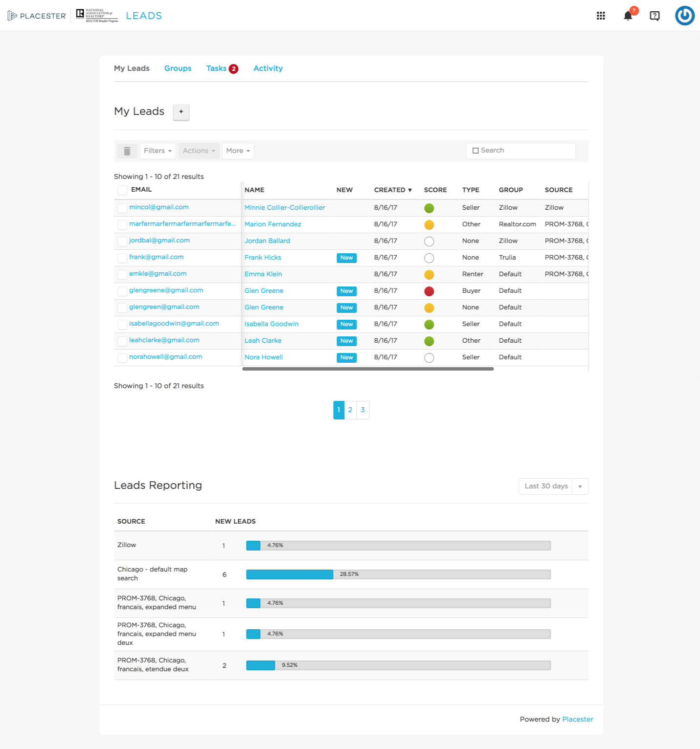The image size is (700, 749).
Task: Open the More dropdown menu
Action: [238, 151]
